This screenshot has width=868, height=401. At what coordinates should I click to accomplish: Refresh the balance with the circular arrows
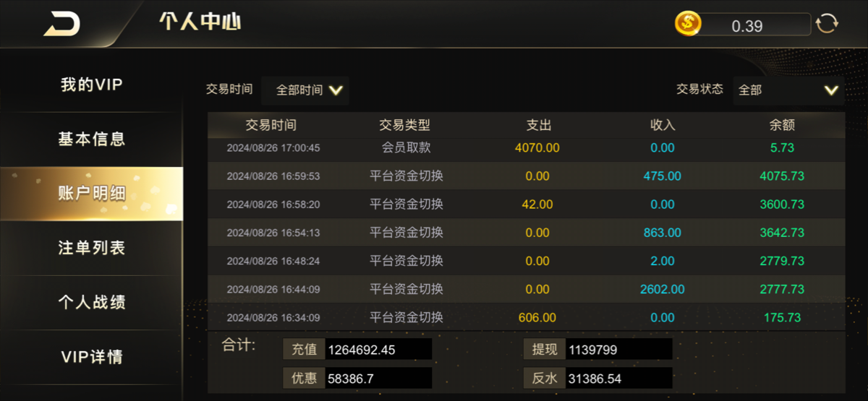pos(827,24)
